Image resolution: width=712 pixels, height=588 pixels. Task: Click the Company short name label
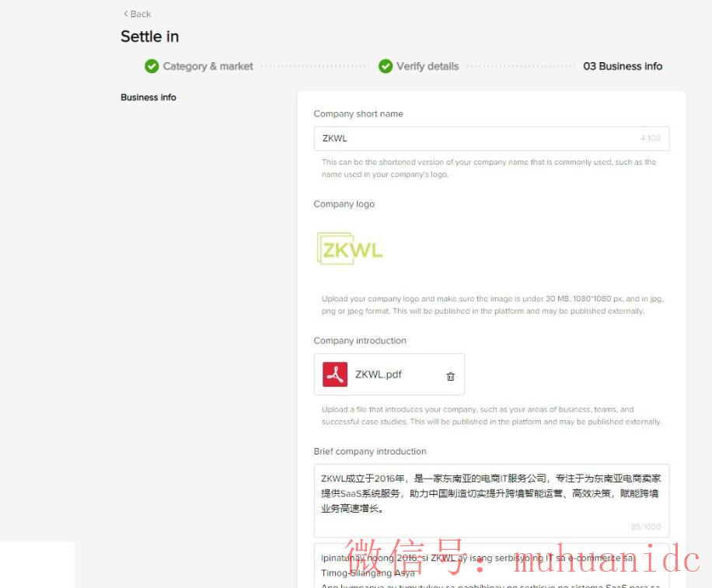pos(358,114)
